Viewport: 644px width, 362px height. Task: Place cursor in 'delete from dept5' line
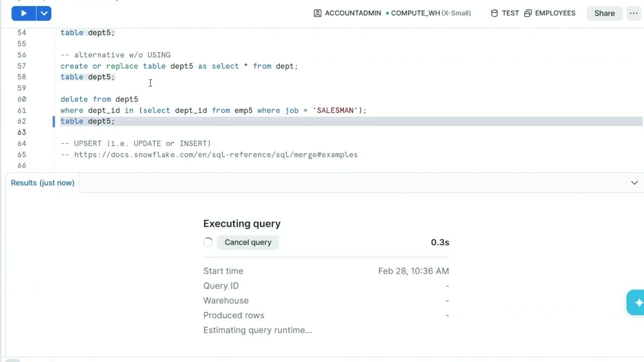point(99,100)
